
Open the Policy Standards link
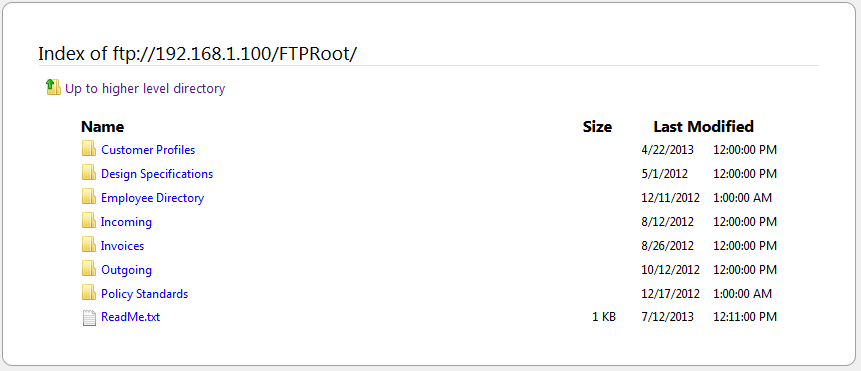coord(144,294)
